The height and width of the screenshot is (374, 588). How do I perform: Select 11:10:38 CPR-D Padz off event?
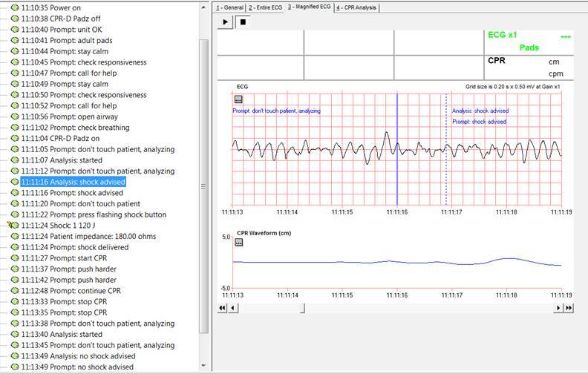61,19
